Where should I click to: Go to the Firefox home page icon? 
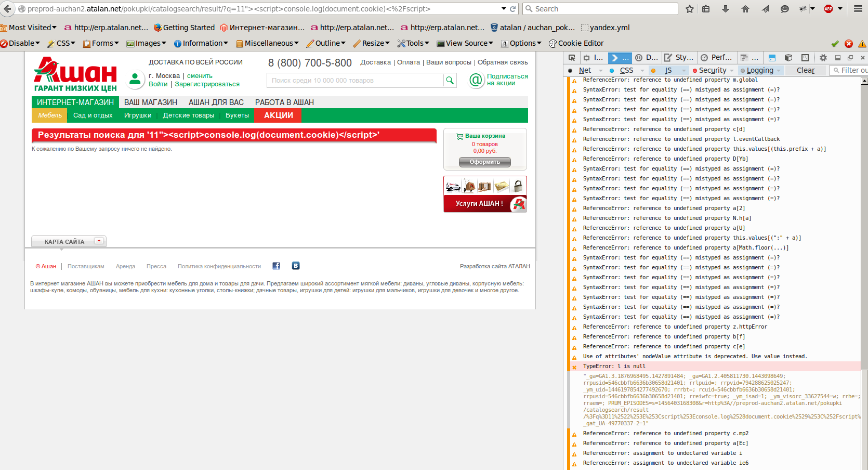pyautogui.click(x=745, y=9)
